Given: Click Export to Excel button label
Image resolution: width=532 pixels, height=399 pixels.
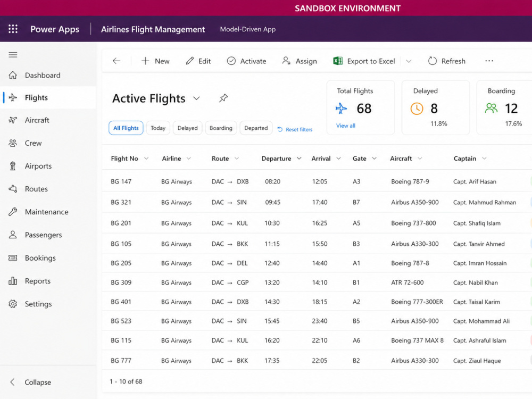Looking at the screenshot, I should click(371, 61).
